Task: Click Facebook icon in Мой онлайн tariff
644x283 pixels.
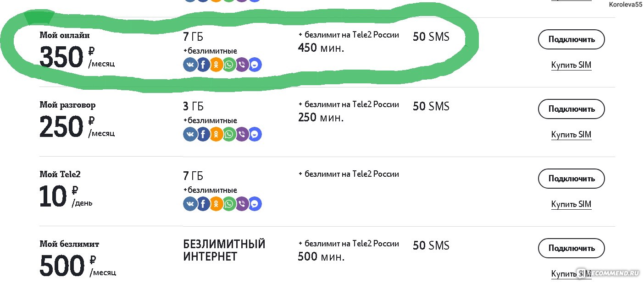Action: click(203, 65)
